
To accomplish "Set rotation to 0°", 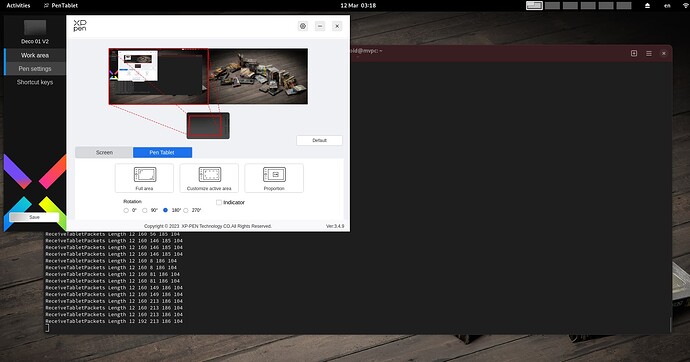I will point(126,210).
